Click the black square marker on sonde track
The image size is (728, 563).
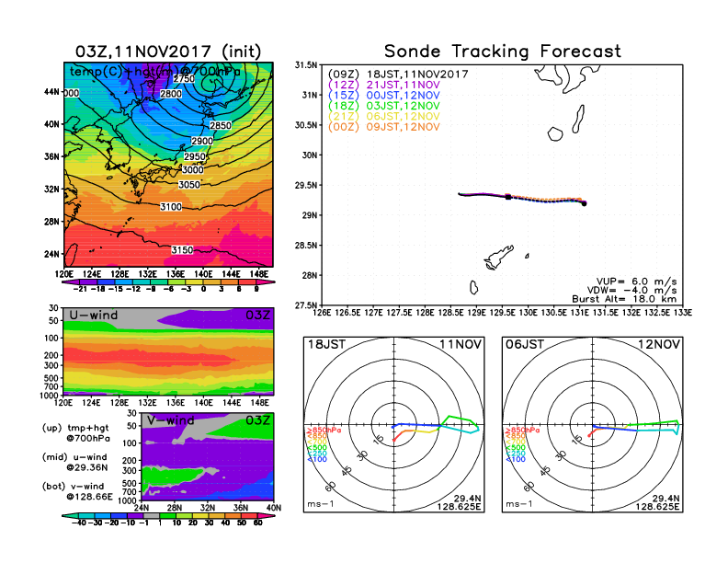(x=508, y=197)
